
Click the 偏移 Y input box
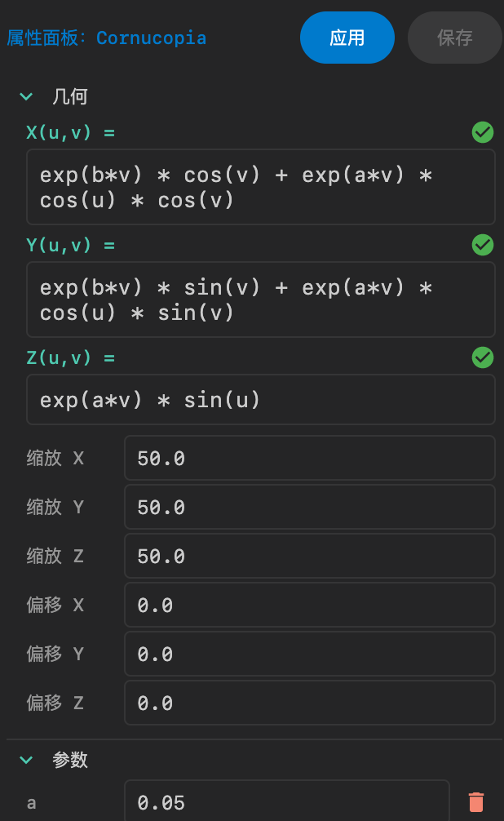point(309,654)
